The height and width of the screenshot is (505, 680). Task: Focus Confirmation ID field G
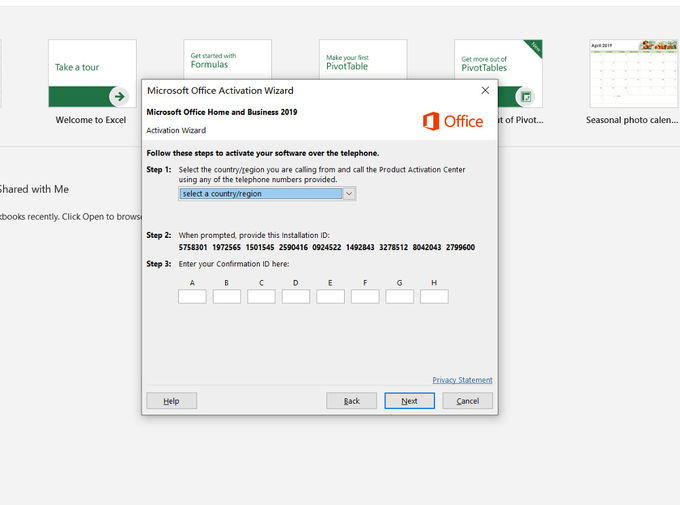399,297
